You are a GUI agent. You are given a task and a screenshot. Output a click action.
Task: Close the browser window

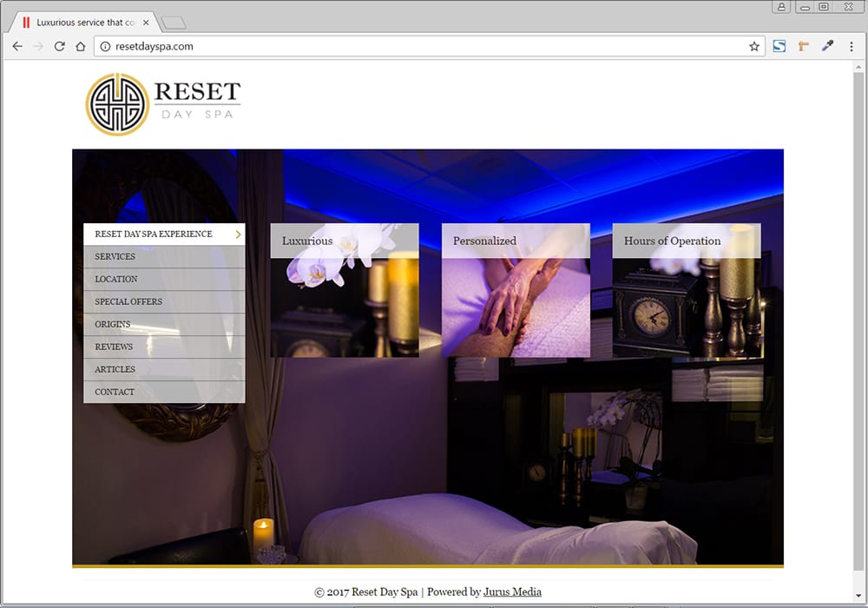click(848, 7)
